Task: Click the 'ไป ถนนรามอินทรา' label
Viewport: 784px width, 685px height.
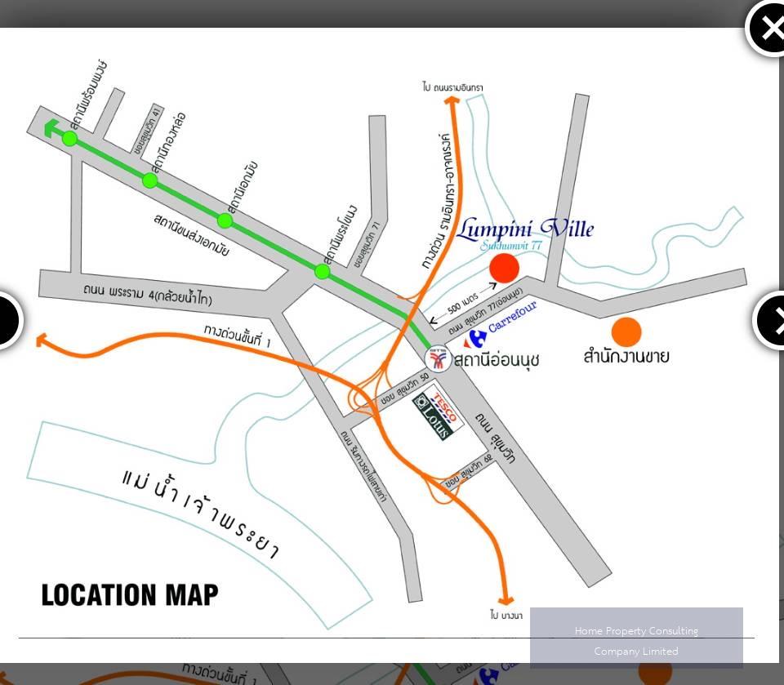Action: [452, 87]
